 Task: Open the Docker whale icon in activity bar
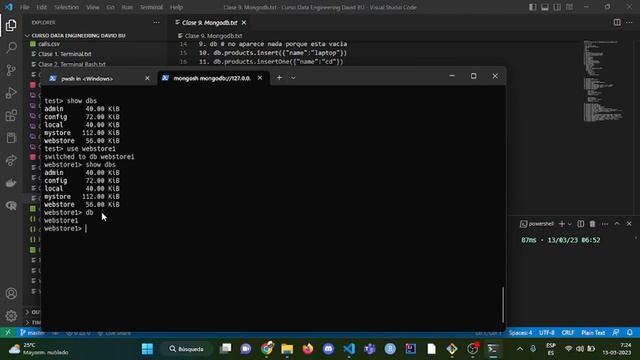point(11,183)
